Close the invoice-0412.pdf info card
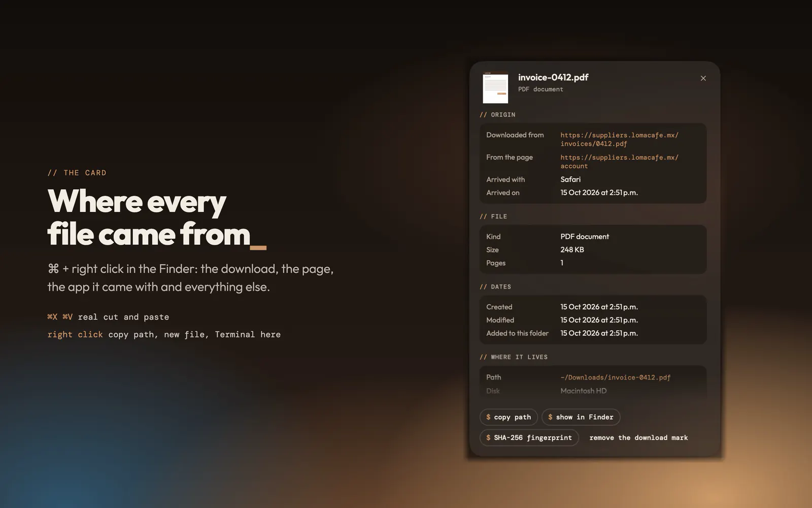Screen dimensions: 812x508 (x=703, y=78)
